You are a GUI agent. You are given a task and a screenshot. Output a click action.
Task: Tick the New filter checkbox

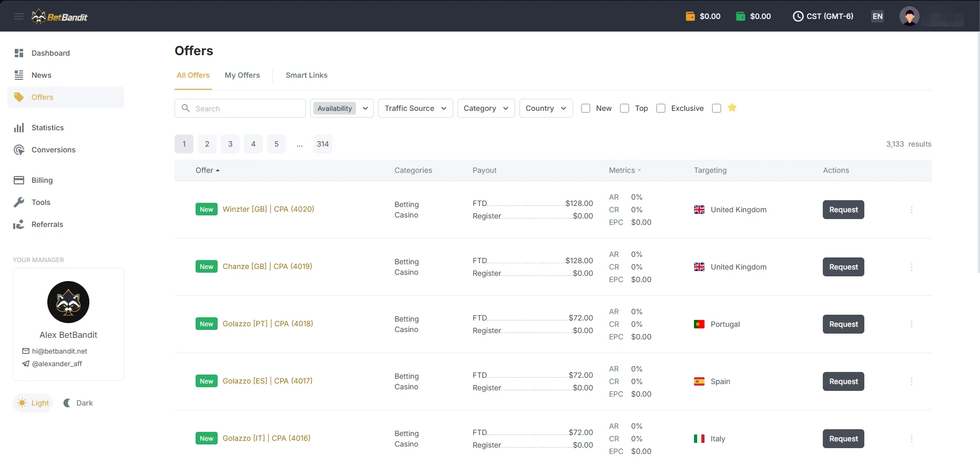(x=586, y=108)
